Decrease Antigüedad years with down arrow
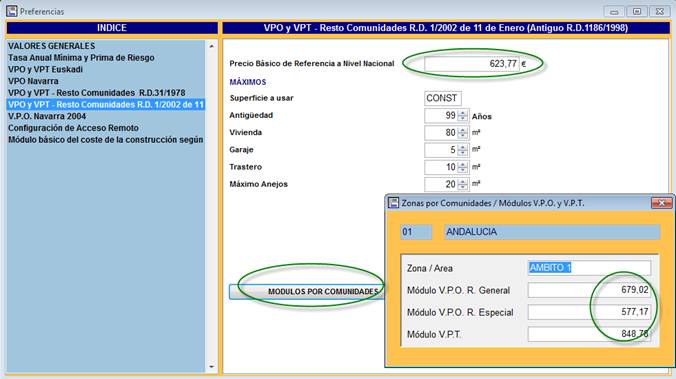Viewport: 676px width, 379px height. point(463,119)
